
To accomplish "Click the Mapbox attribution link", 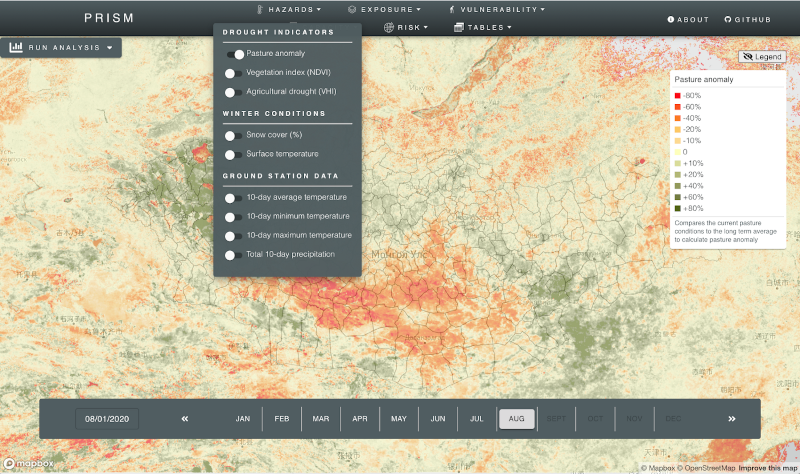I will [x=658, y=468].
